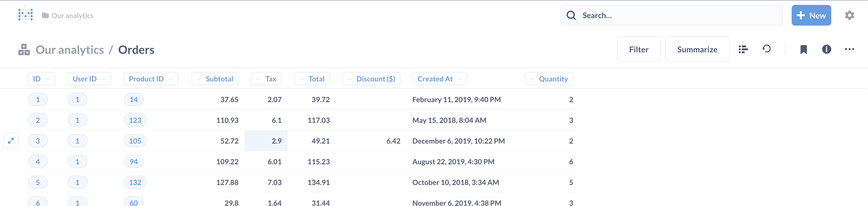Click the Filter button

point(639,49)
